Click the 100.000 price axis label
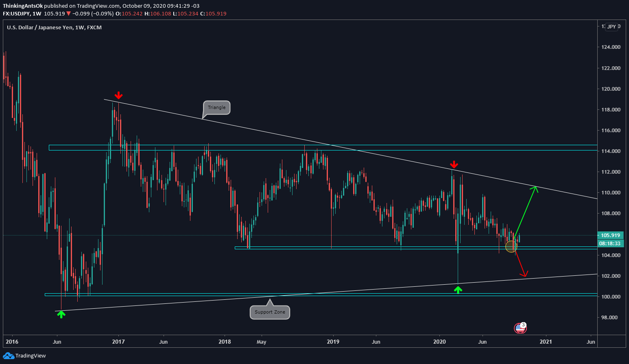 611,296
